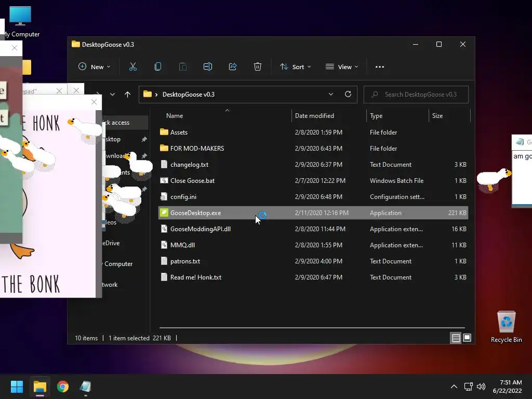The height and width of the screenshot is (399, 532).
Task: Select Read me! Honk.txt file icon
Action: [x=164, y=277]
